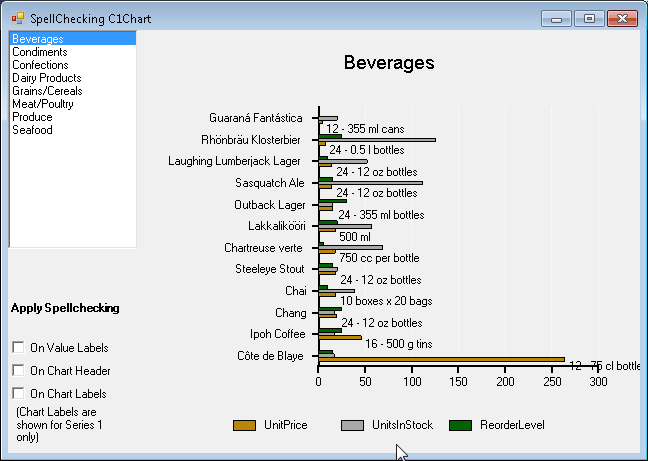This screenshot has width=648, height=461.
Task: Choose Meat/Poultry from the list
Action: click(42, 104)
